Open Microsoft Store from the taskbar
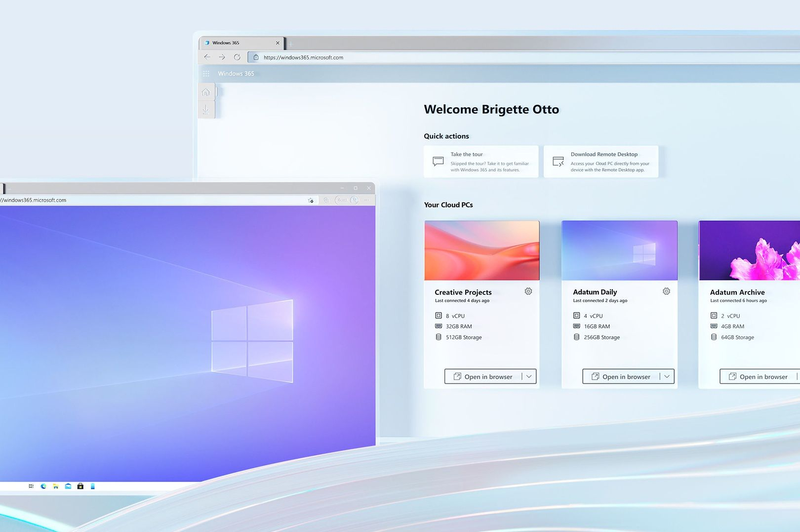Image resolution: width=800 pixels, height=532 pixels. [x=80, y=486]
